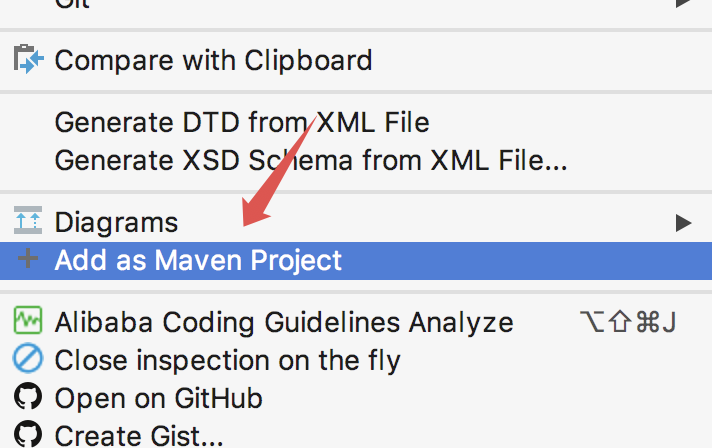Image resolution: width=712 pixels, height=448 pixels.
Task: Choose Generate XSD Schema from XML File
Action: click(x=310, y=159)
